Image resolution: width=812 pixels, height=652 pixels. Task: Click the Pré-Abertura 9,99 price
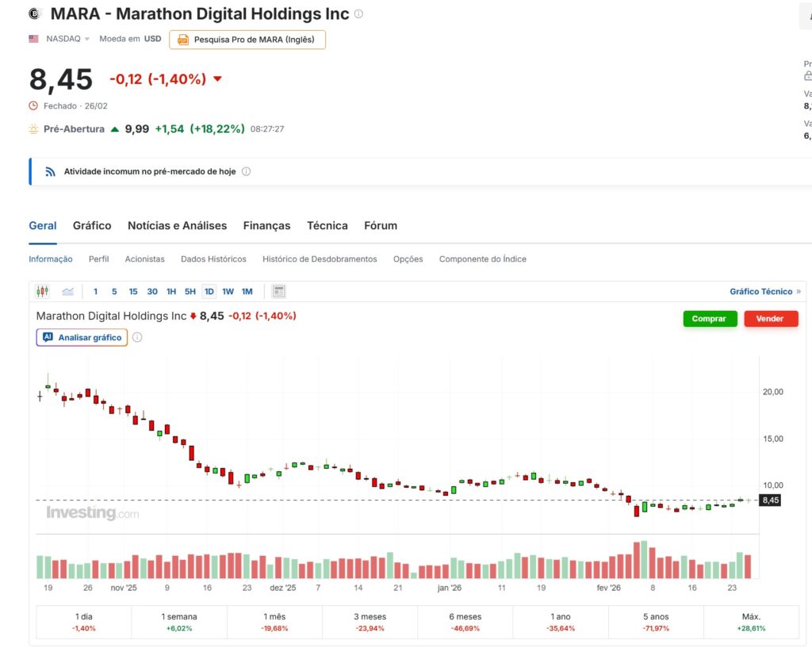(136, 129)
